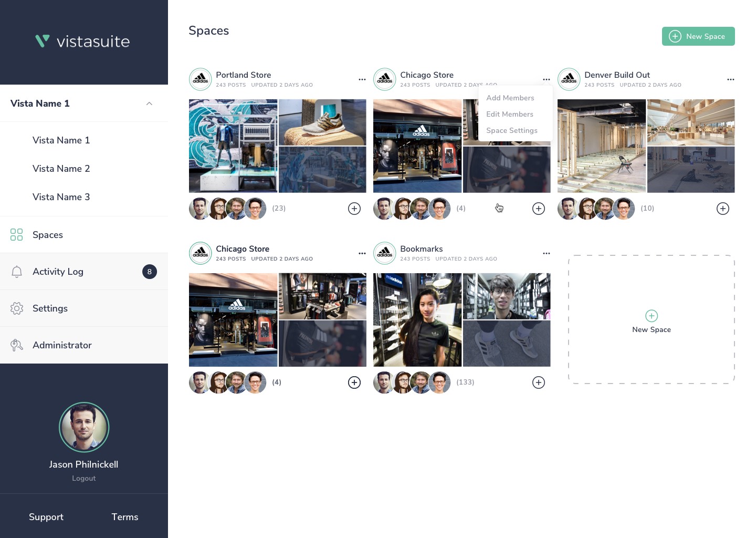Viewport: 756px width, 538px height.
Task: Click Jason Philnickell's profile photo
Action: [84, 427]
